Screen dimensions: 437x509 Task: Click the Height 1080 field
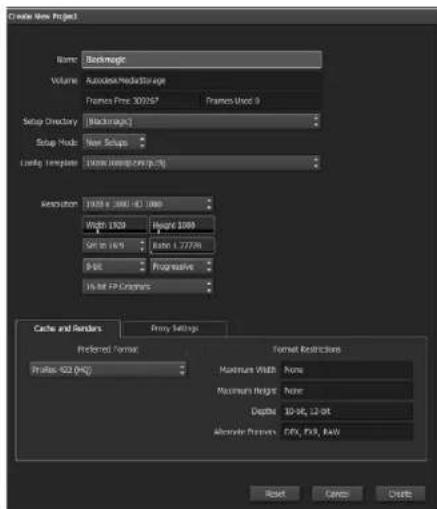point(182,225)
